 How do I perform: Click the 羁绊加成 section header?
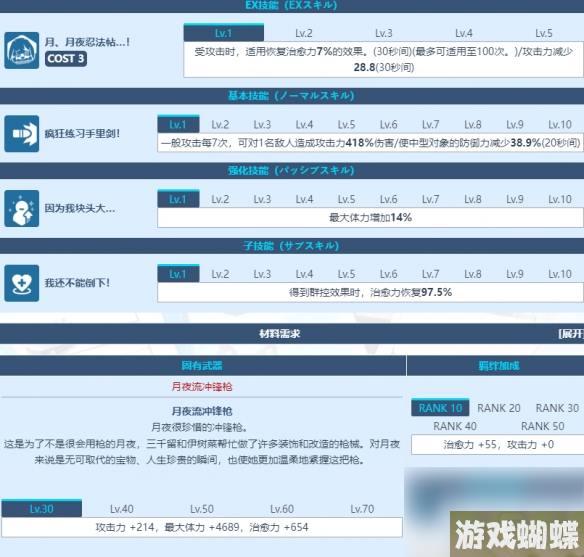499,366
